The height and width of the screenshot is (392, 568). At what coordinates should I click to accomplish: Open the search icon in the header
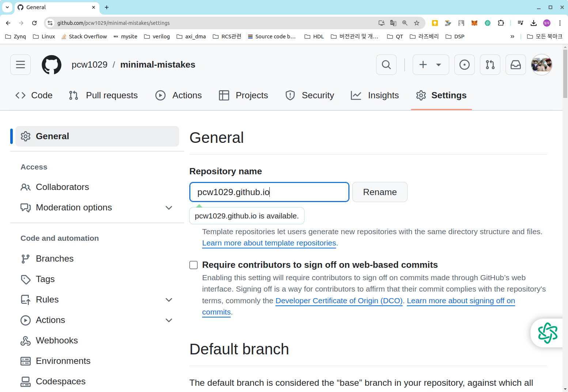(x=386, y=65)
